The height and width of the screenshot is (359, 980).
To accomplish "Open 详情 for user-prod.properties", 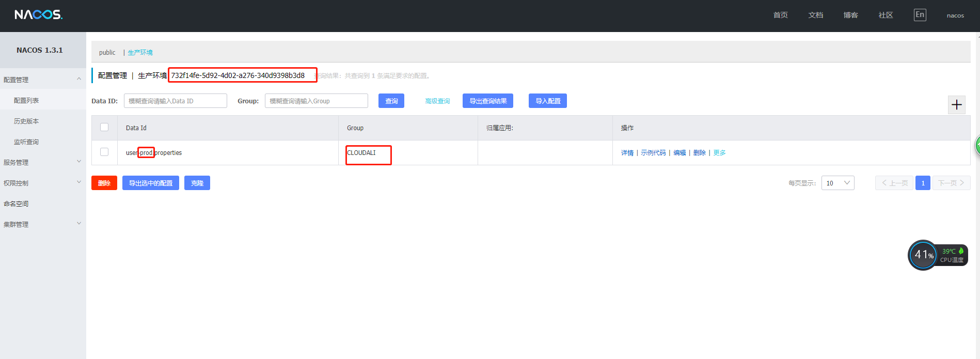I will [x=627, y=153].
